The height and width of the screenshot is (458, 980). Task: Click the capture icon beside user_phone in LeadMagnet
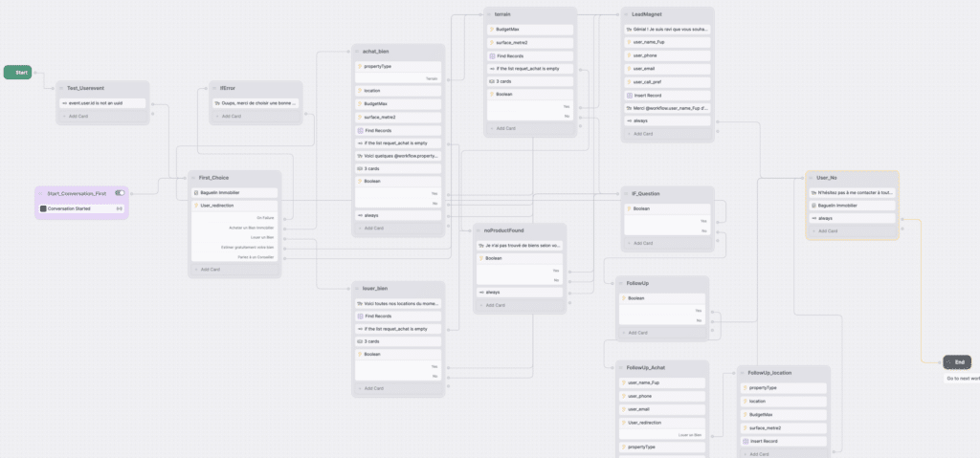point(628,55)
